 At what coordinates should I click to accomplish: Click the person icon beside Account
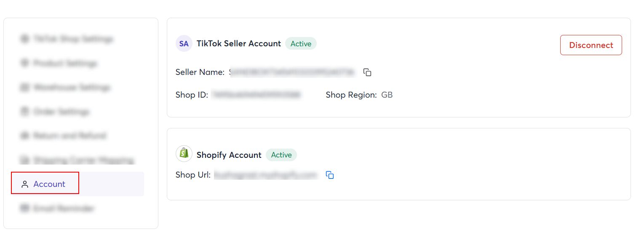25,184
